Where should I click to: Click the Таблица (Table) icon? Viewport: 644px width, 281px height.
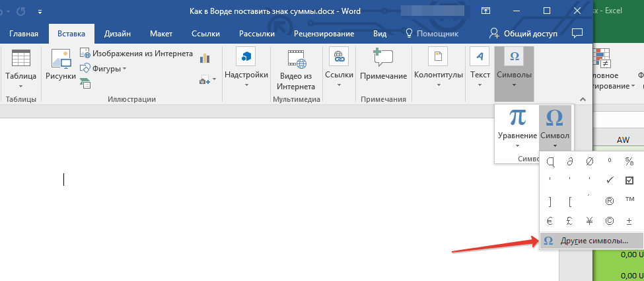coord(21,61)
